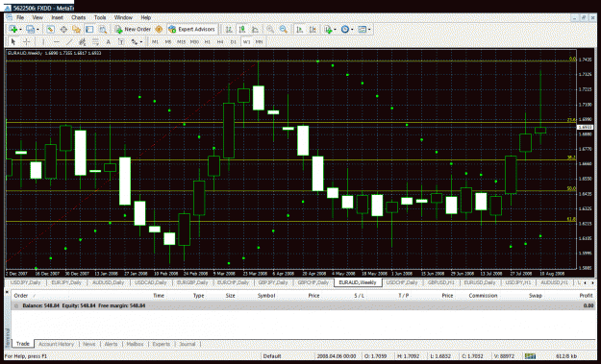This screenshot has height=364, width=601.
Task: Toggle the Terminal window icon
Action: point(89,29)
